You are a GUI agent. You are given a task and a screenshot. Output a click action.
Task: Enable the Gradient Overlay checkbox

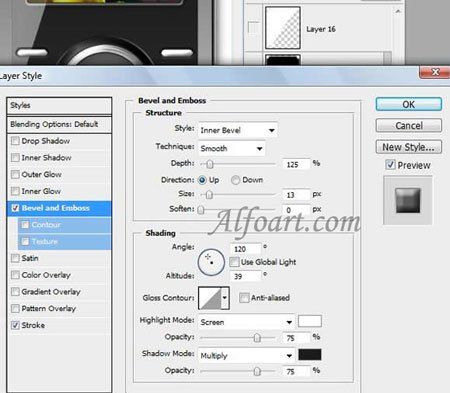click(x=15, y=292)
